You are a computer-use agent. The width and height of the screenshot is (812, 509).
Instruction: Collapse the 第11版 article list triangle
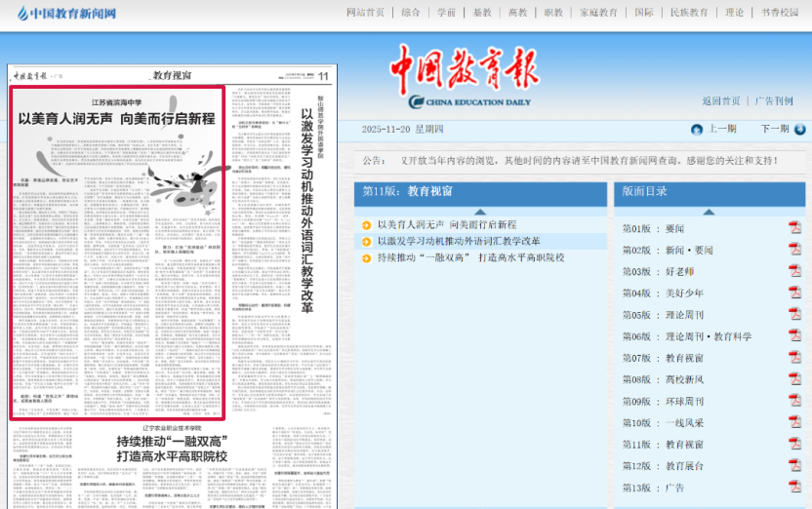[x=479, y=212]
